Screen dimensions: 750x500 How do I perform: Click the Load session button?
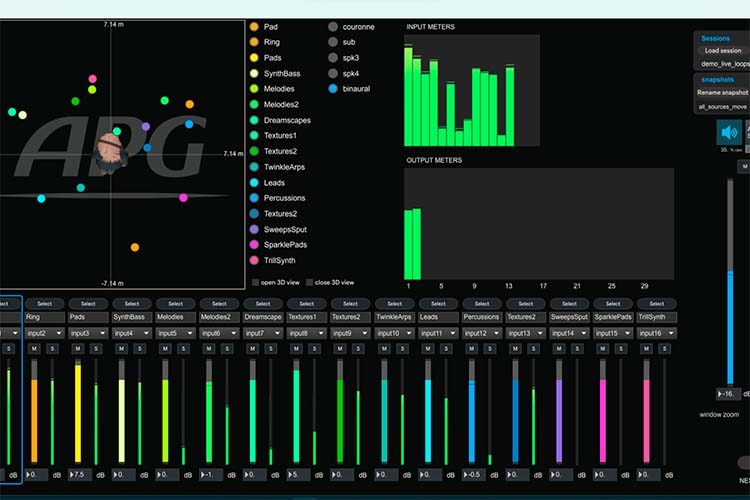[x=723, y=50]
